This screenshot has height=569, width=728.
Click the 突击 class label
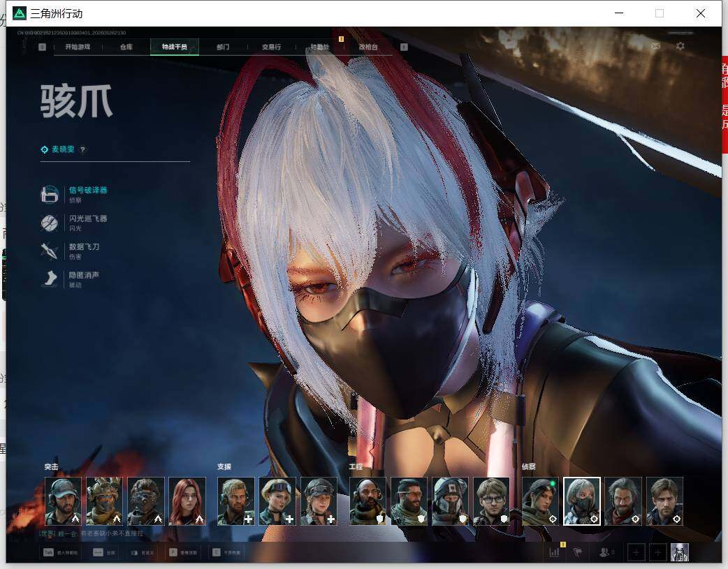tap(52, 467)
